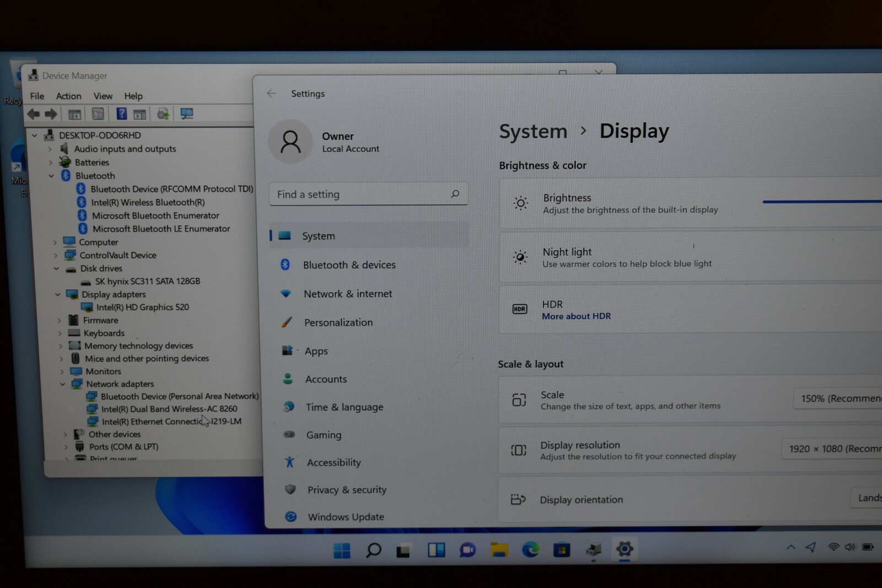
Task: Open the Scale 150% dropdown
Action: [x=838, y=398]
